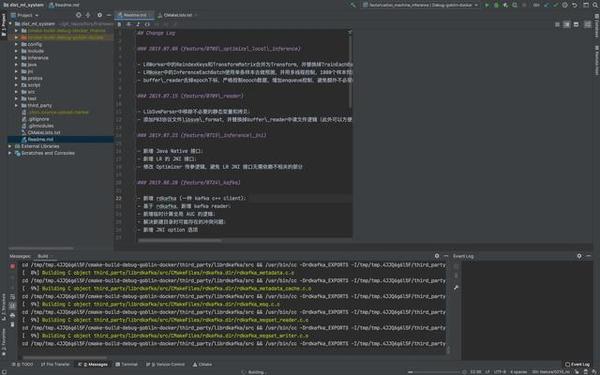Screen dimensions: 600x375
Task: Click the Revert undo arrow icon
Action: pyautogui.click(x=574, y=5)
